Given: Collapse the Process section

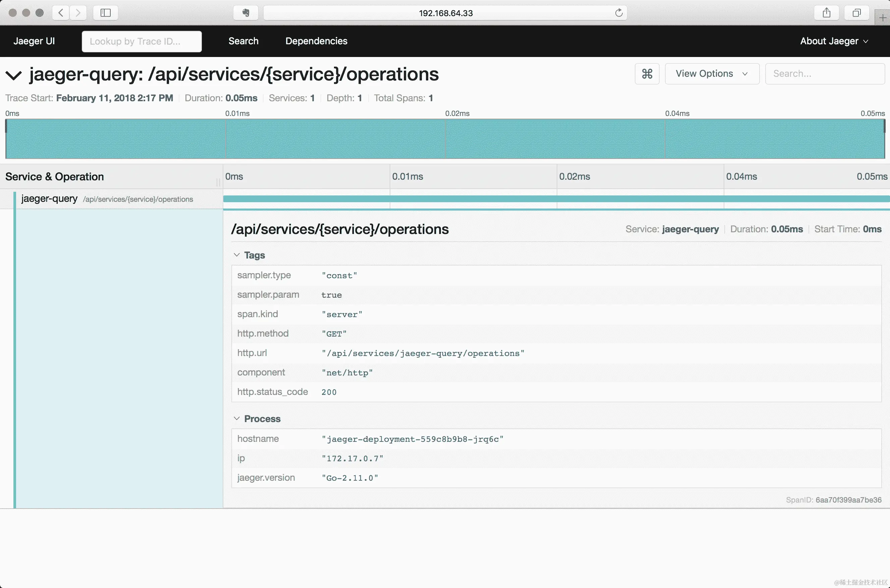Looking at the screenshot, I should [x=237, y=418].
